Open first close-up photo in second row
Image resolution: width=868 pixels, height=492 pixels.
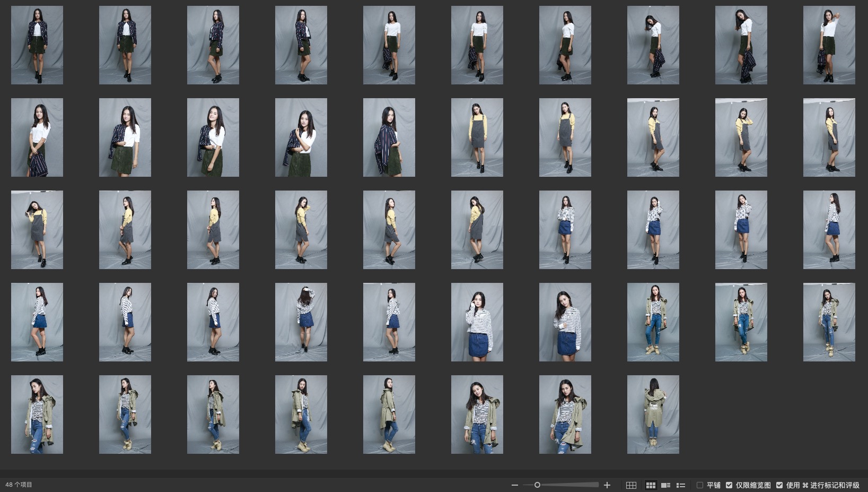pyautogui.click(x=37, y=137)
